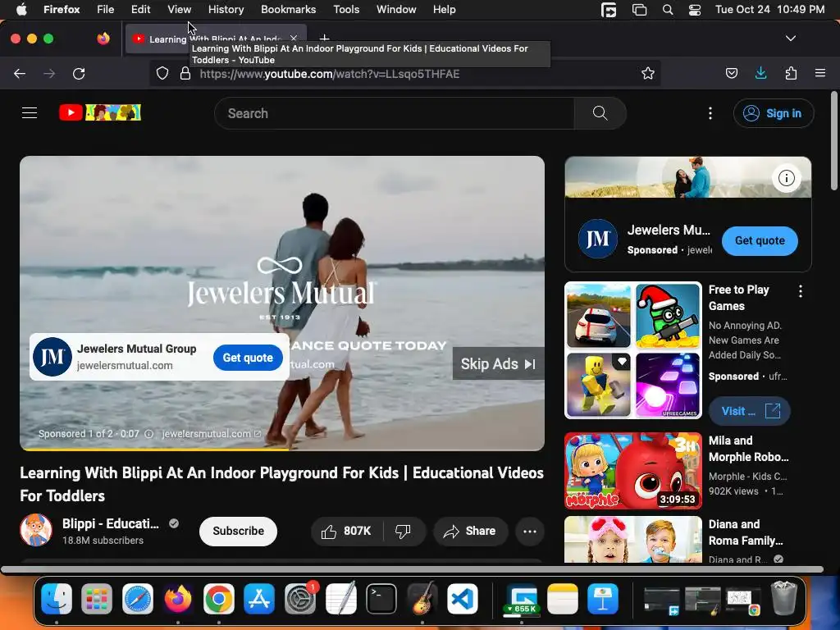The image size is (840, 630).
Task: Open the YouTube guide hamburger menu
Action: (x=30, y=113)
